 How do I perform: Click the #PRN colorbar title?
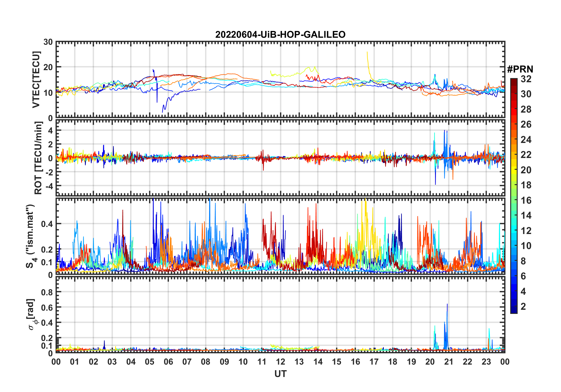coord(520,69)
